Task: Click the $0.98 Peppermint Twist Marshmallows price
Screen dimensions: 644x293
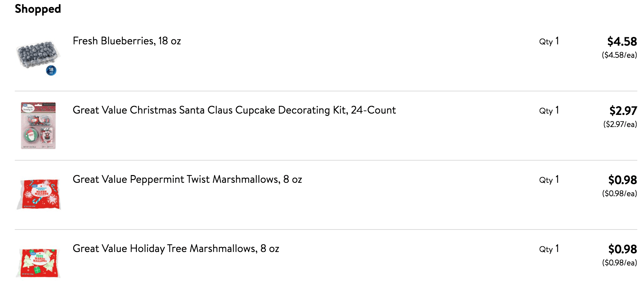Action: (x=622, y=180)
